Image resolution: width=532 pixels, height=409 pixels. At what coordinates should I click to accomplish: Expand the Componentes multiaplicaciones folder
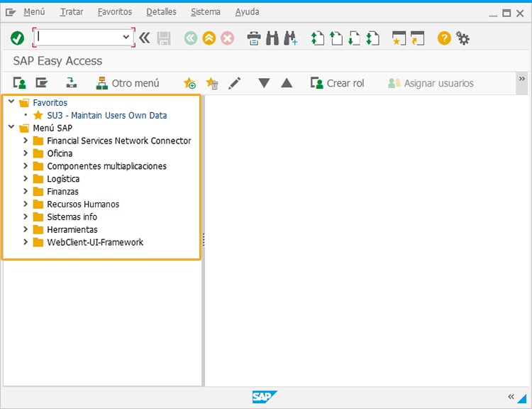[26, 165]
